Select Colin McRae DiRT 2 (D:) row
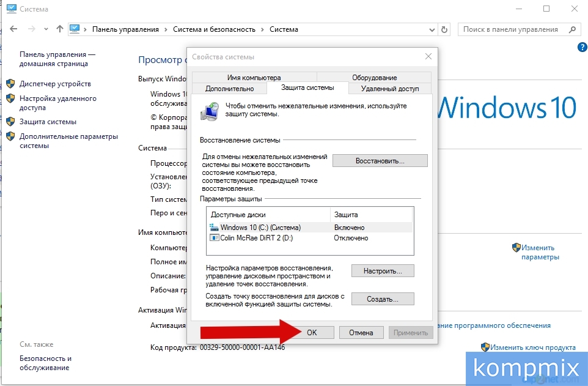Viewport: 588px width, 386px height. (310, 238)
